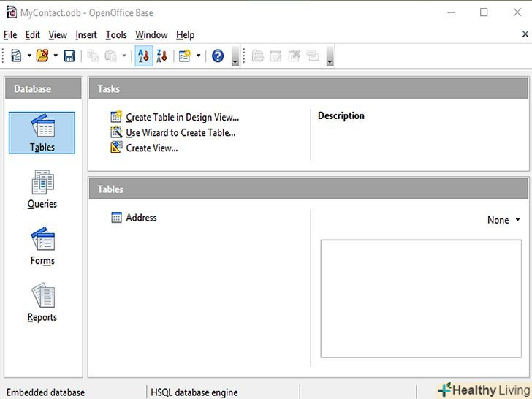Expand first toolbar overflow options

pos(235,56)
